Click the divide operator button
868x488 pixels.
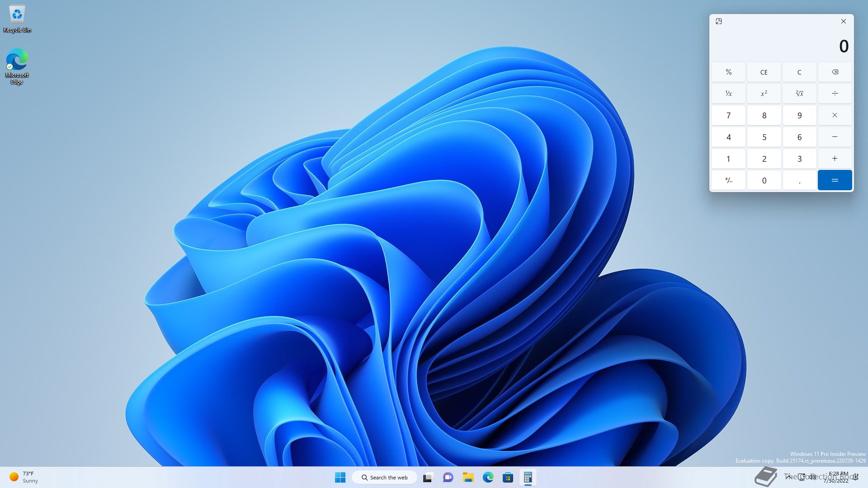point(835,94)
